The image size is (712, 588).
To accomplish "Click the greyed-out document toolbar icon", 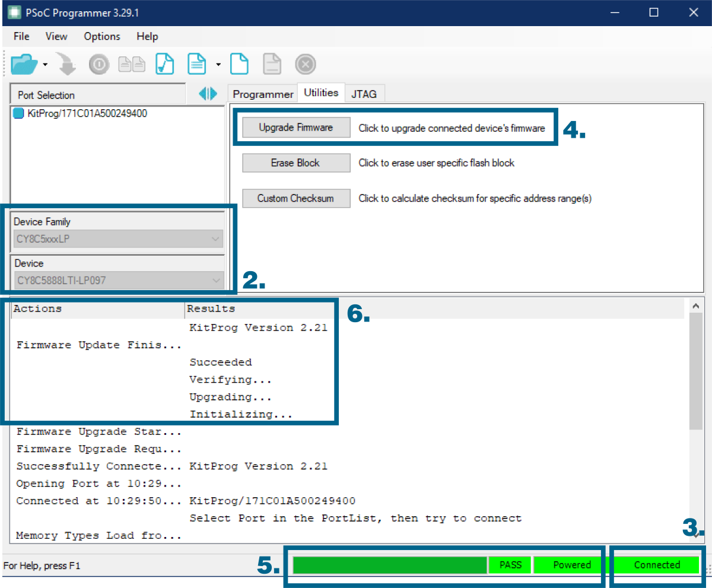I will (272, 64).
